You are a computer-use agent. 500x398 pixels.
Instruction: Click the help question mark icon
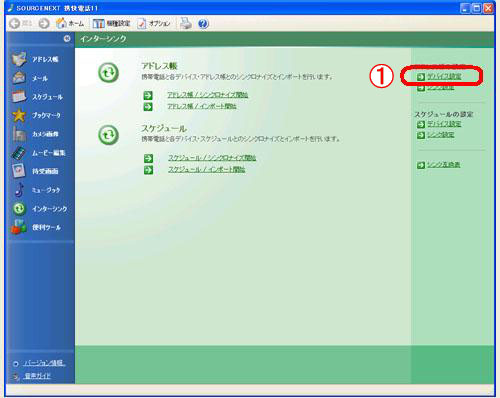click(x=203, y=24)
